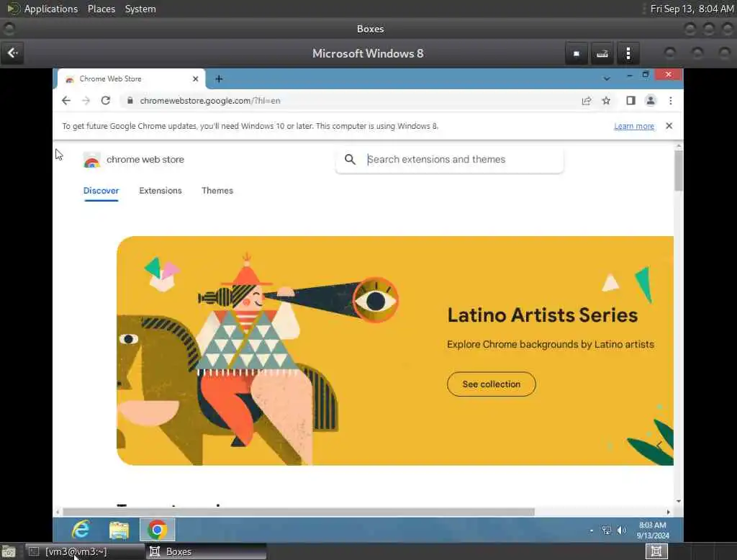Image resolution: width=737 pixels, height=560 pixels.
Task: Reload the Chrome Web Store page
Action: coord(106,101)
